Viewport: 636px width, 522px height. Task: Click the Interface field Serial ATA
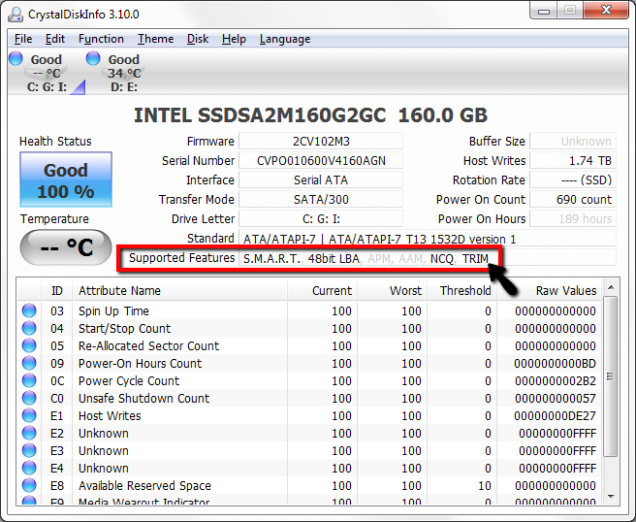point(321,180)
